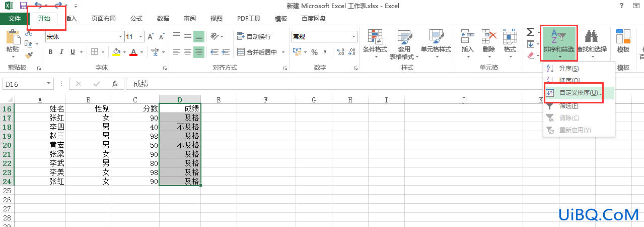Switch to the Formulas (公式) tab

(x=136, y=19)
